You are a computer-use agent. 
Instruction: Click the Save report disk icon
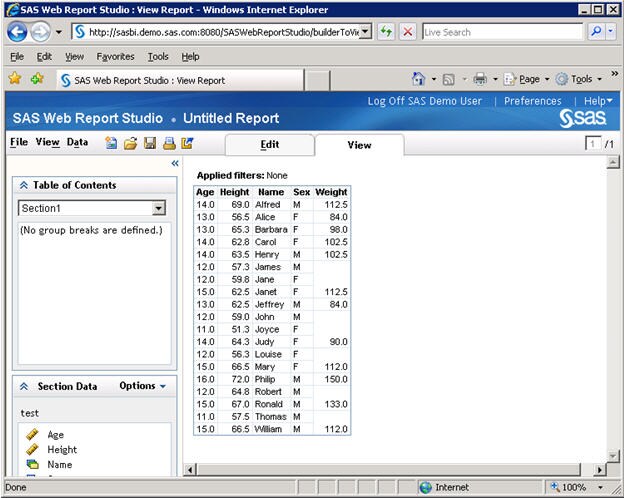149,144
